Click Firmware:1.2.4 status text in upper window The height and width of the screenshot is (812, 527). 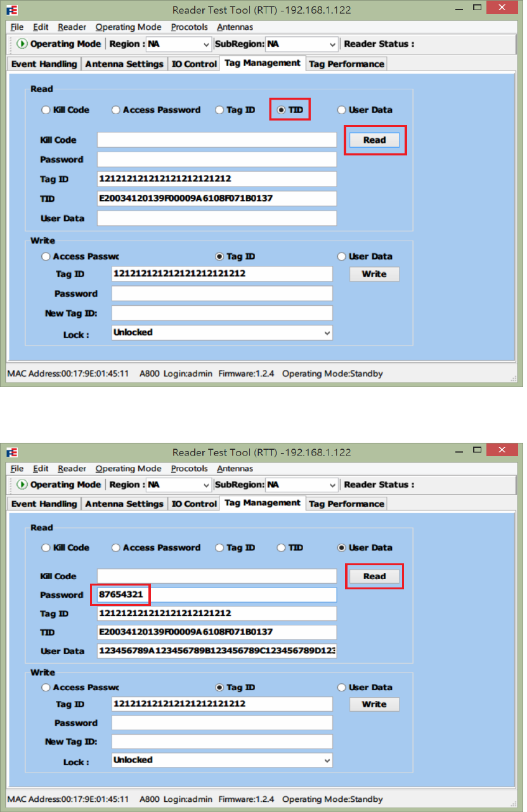pos(246,374)
